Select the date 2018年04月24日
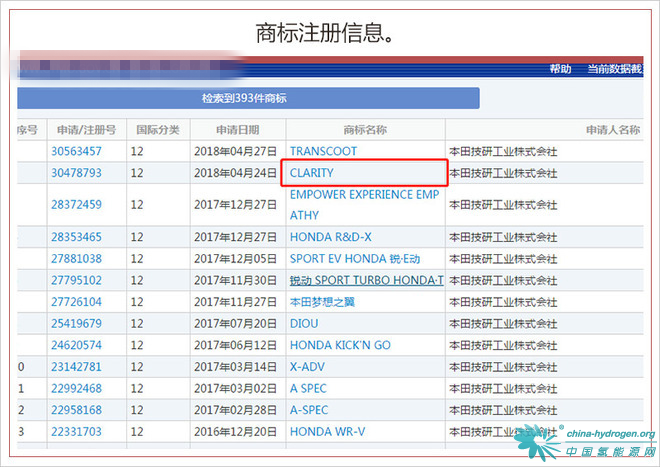660x467 pixels. click(235, 173)
